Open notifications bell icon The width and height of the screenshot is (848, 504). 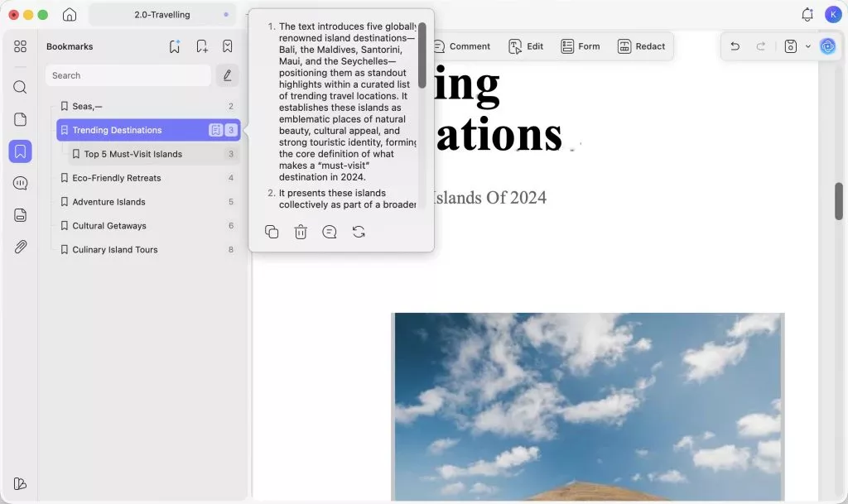tap(807, 15)
